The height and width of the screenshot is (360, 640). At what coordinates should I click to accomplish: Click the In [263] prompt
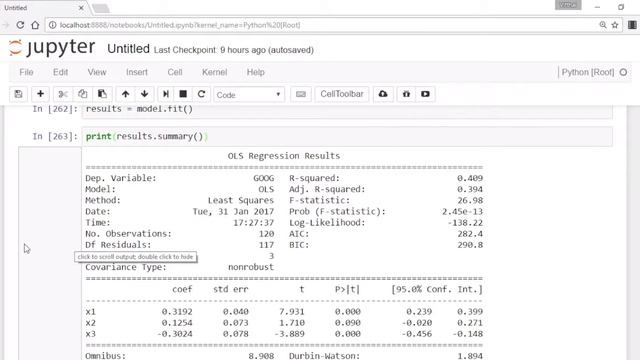(55, 136)
